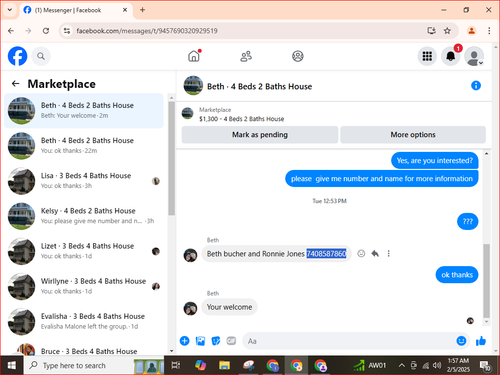
Task: Open Task View on taskbar
Action: coord(175,365)
